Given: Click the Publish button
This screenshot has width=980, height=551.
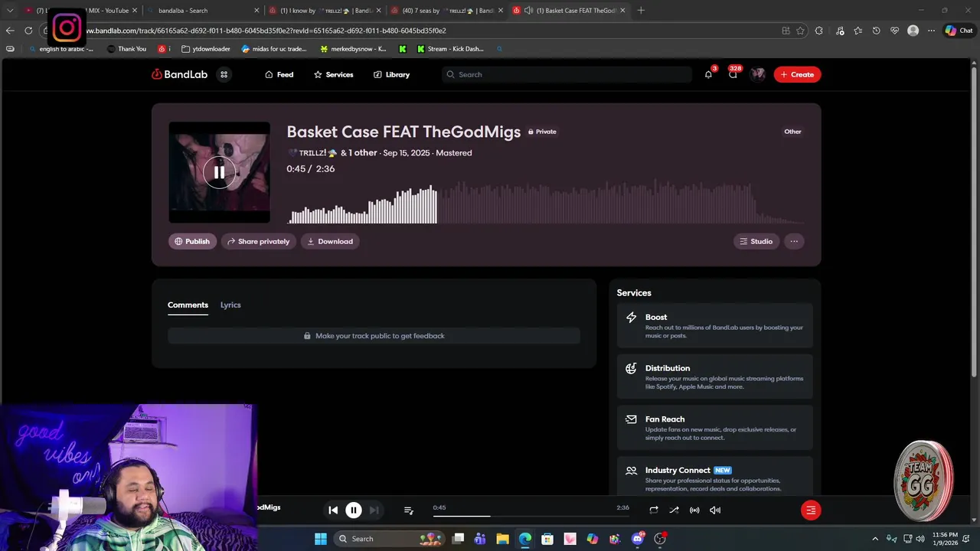Looking at the screenshot, I should point(192,241).
